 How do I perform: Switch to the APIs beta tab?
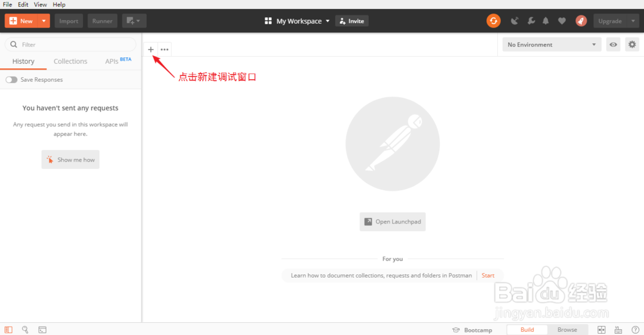click(x=118, y=61)
